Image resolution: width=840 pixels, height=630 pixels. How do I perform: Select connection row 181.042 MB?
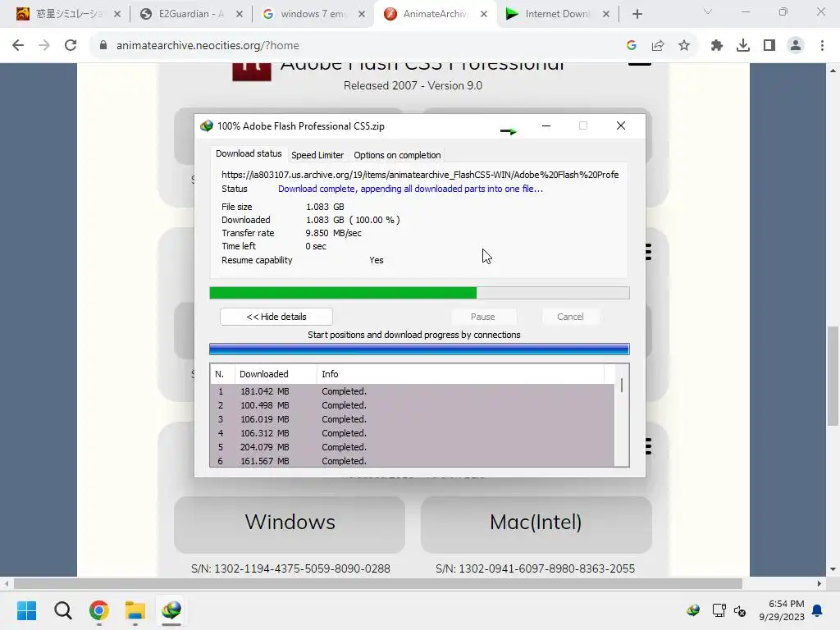[413, 391]
